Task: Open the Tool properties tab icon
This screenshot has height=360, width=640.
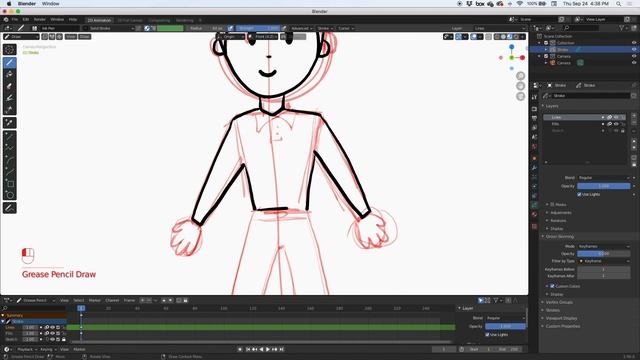Action: click(x=534, y=98)
